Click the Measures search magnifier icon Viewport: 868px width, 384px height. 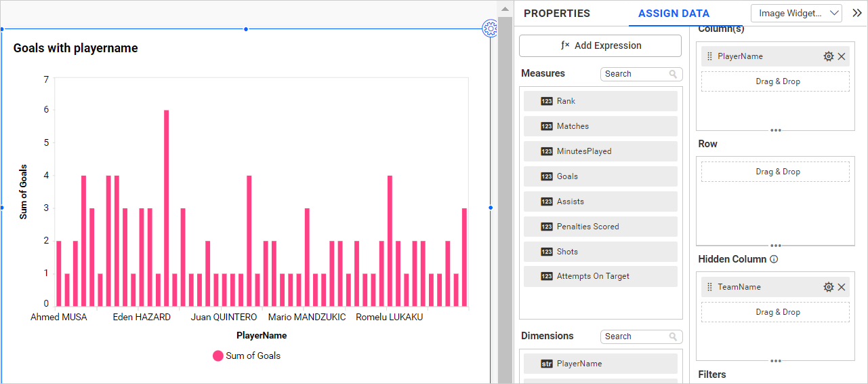click(x=673, y=74)
